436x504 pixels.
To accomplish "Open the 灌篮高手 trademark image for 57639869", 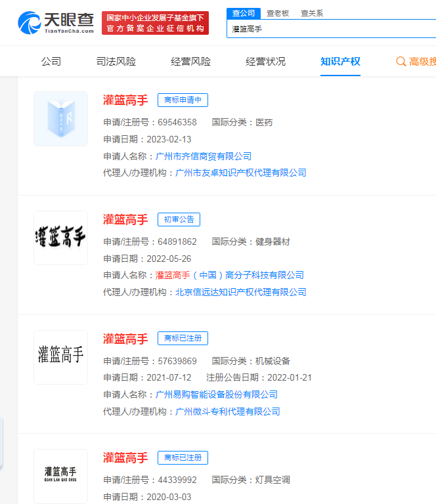I will [60, 357].
